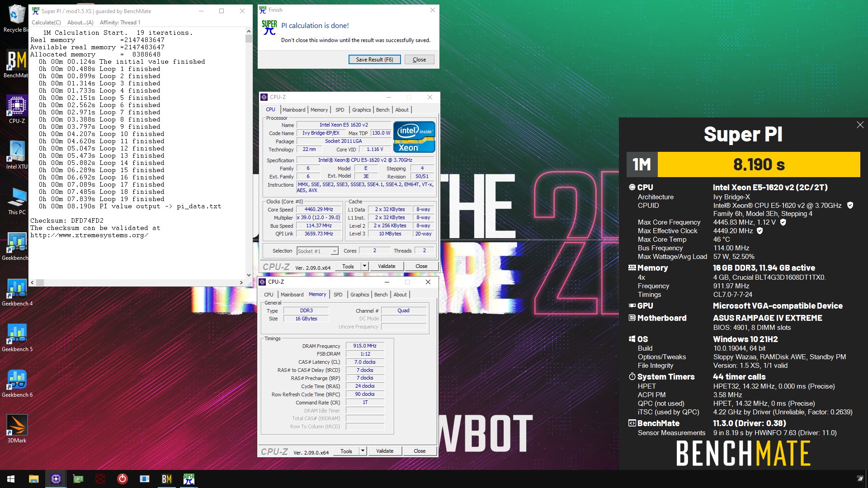Open the blue window taskbar app icon
Screen dimensions: 868x488
pos(145,479)
